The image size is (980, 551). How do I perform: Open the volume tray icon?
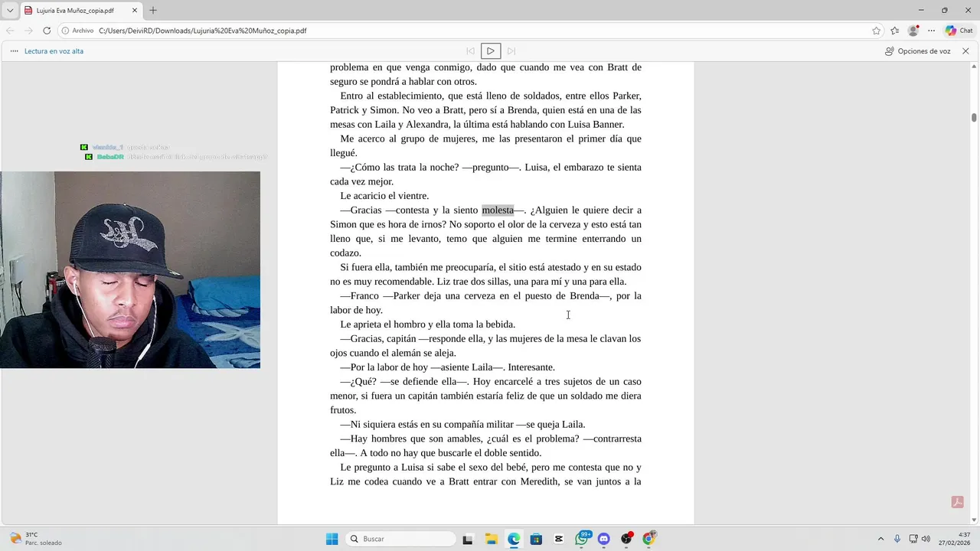pyautogui.click(x=926, y=539)
